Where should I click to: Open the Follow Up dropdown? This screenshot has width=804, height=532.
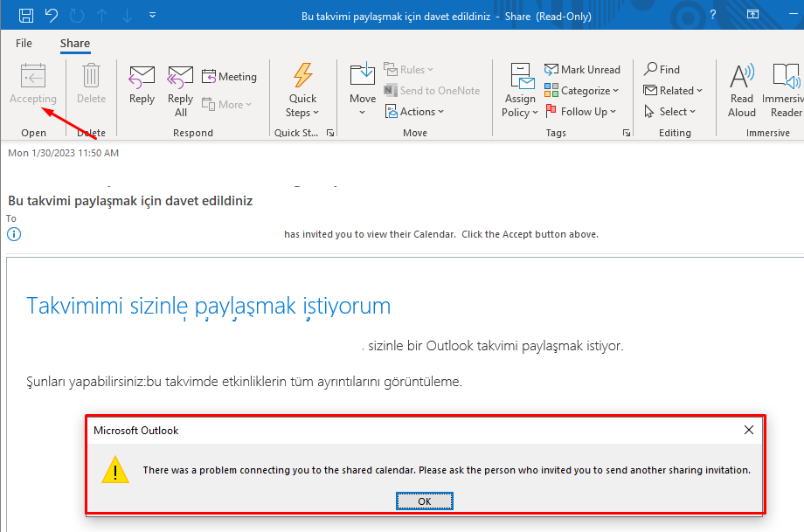click(581, 112)
